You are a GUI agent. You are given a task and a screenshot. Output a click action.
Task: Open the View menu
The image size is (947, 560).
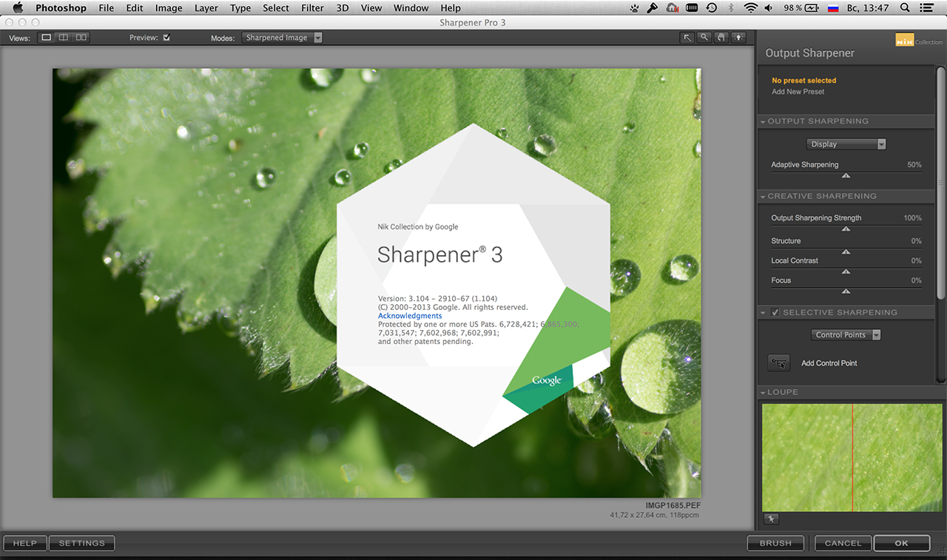pyautogui.click(x=371, y=8)
